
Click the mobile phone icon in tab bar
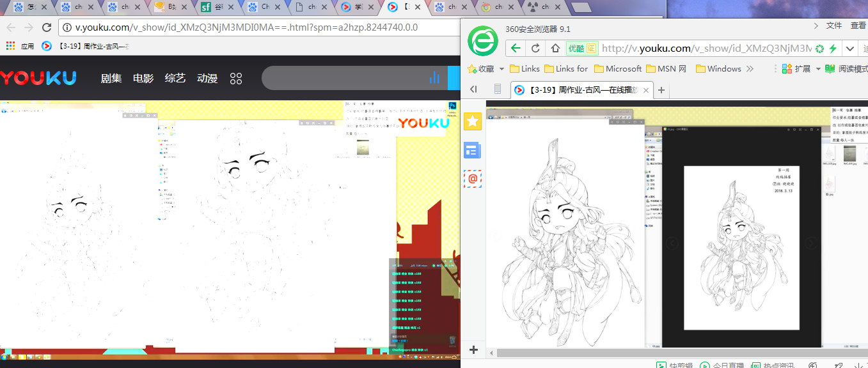[x=498, y=89]
